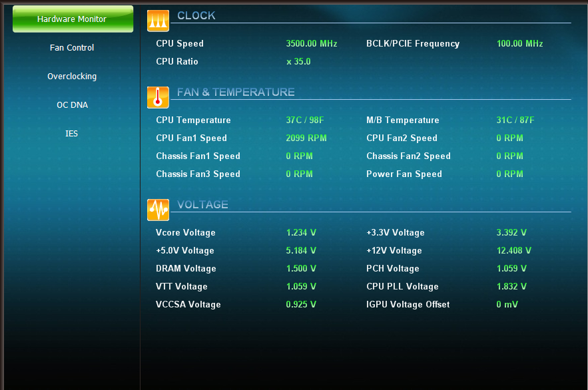Click the 0 mV offset value
This screenshot has height=390, width=588.
point(507,304)
